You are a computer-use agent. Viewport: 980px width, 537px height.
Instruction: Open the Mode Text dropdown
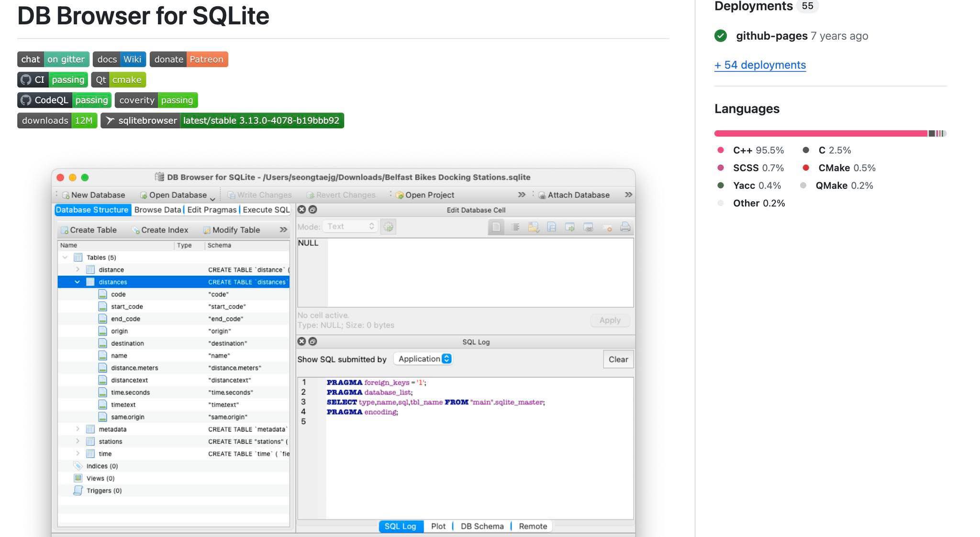coord(350,227)
